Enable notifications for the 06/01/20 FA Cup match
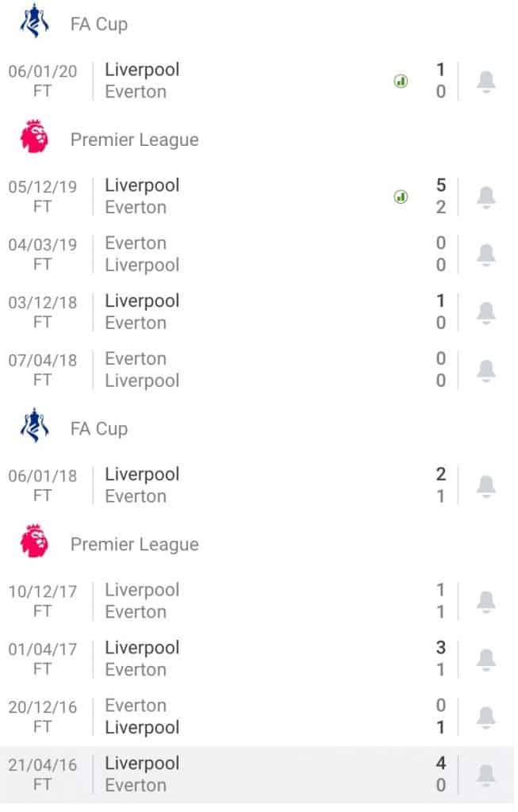Image resolution: width=518 pixels, height=812 pixels. (486, 81)
